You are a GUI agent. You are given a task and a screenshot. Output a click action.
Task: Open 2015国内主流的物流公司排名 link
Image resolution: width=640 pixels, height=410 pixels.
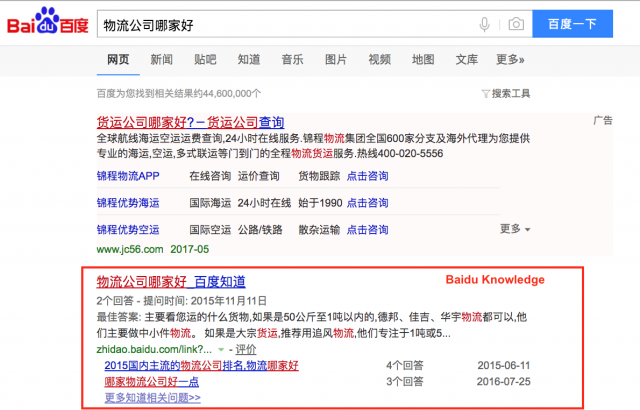pos(201,366)
